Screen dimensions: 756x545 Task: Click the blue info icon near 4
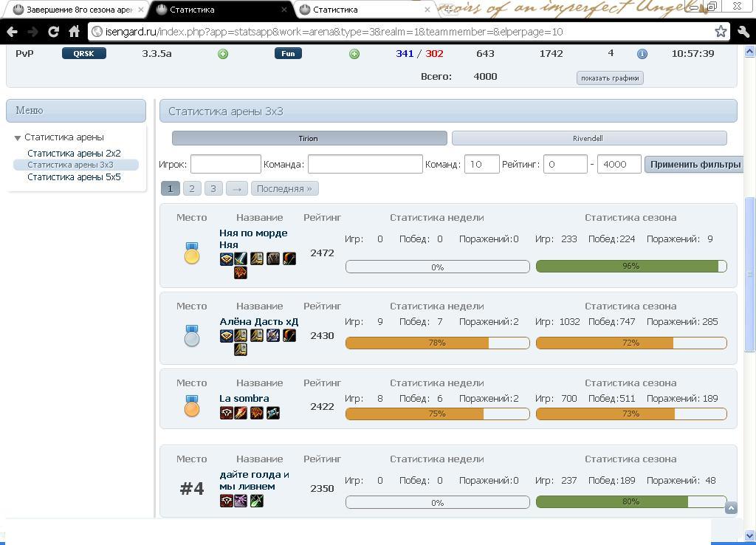(642, 54)
